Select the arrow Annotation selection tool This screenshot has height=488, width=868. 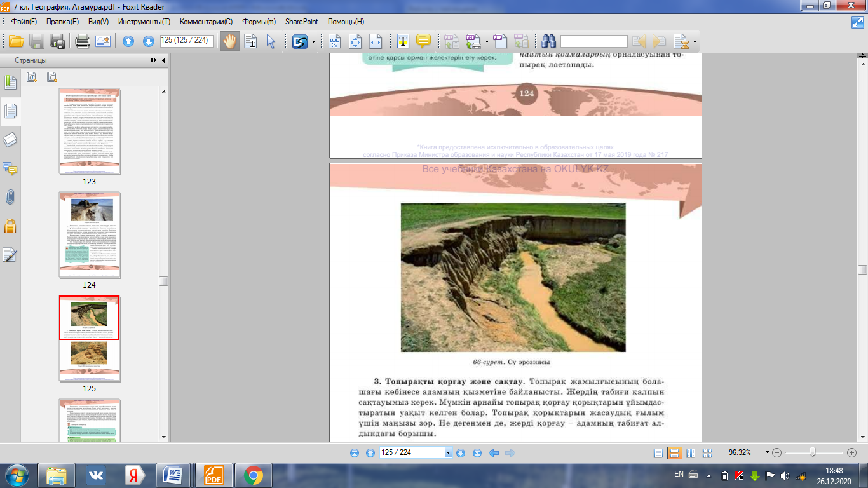point(271,41)
